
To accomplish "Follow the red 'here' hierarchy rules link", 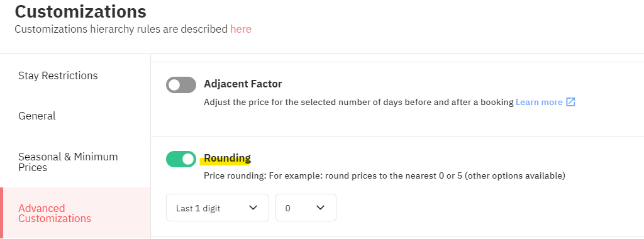I will point(241,29).
